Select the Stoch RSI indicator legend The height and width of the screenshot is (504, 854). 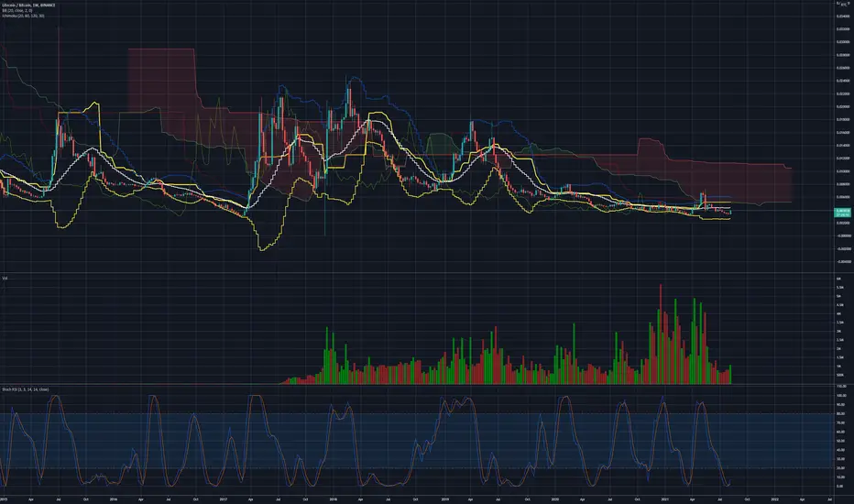coord(25,389)
